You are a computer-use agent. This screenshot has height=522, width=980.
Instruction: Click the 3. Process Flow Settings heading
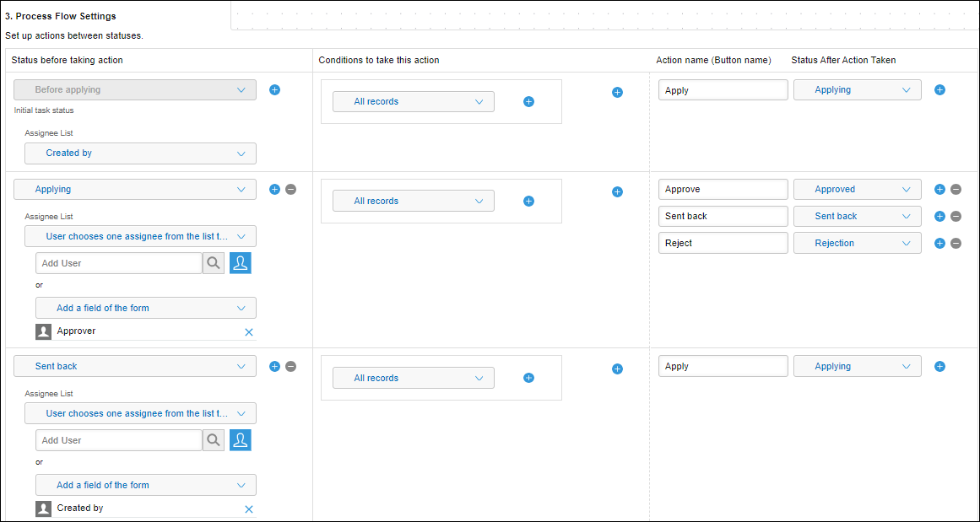(x=60, y=16)
